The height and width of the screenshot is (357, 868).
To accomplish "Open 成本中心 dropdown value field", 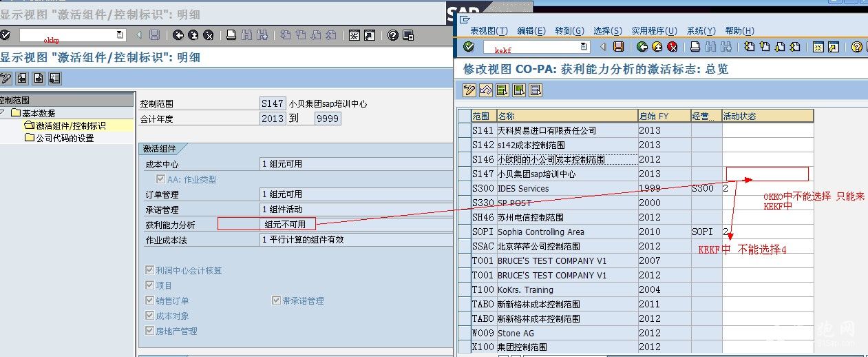I will (357, 164).
